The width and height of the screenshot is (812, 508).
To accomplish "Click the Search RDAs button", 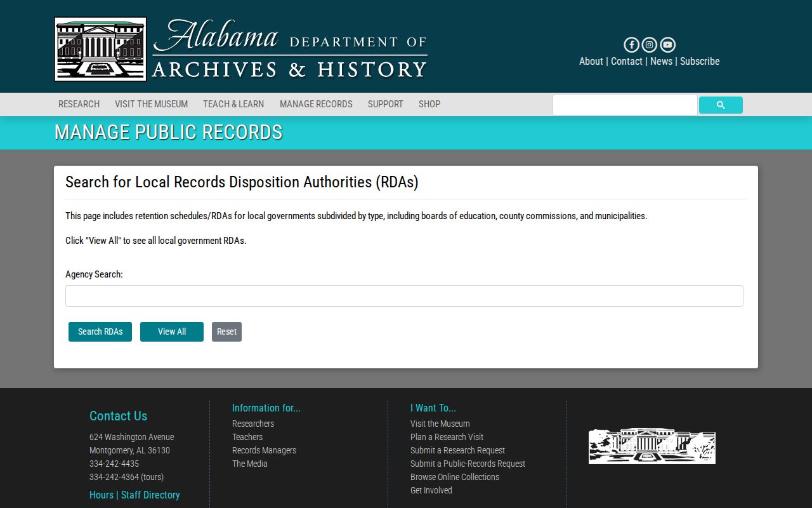I will (100, 331).
